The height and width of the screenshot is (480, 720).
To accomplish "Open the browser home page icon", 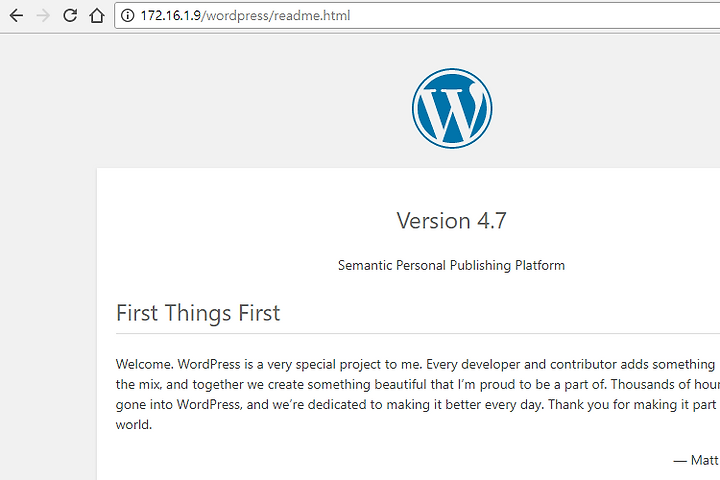I will (x=97, y=16).
